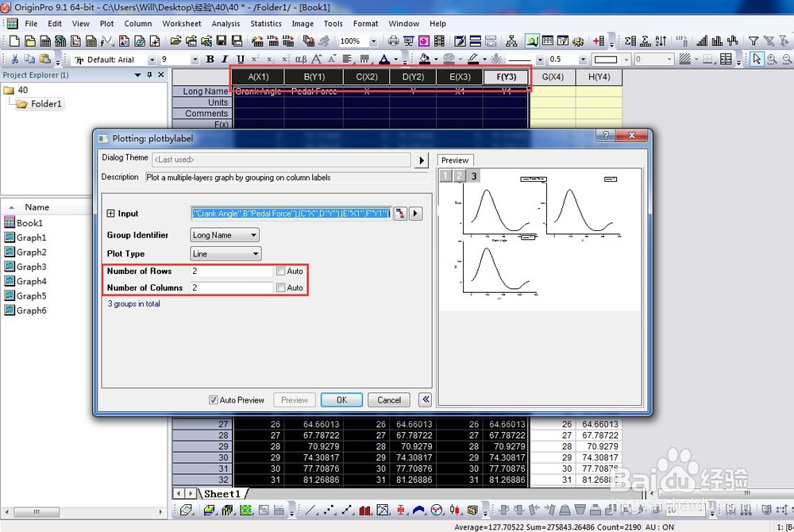
Task: Click the help question mark button on dialog
Action: 605,135
